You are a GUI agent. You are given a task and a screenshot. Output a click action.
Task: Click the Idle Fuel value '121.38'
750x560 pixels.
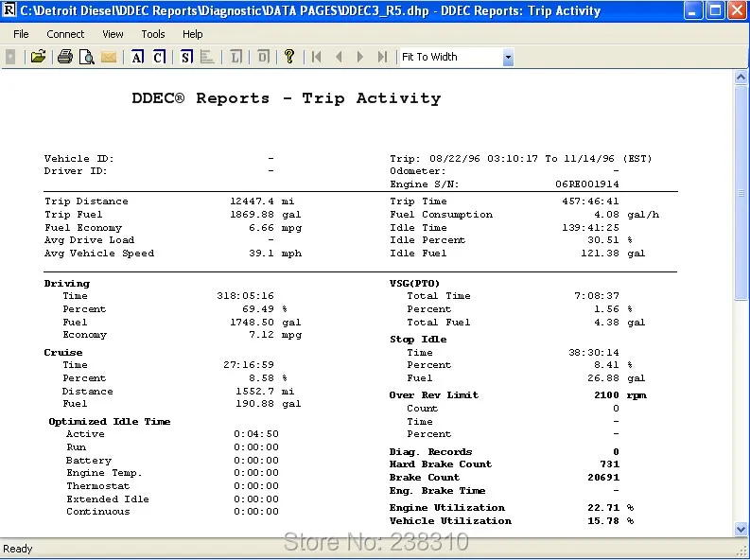600,253
